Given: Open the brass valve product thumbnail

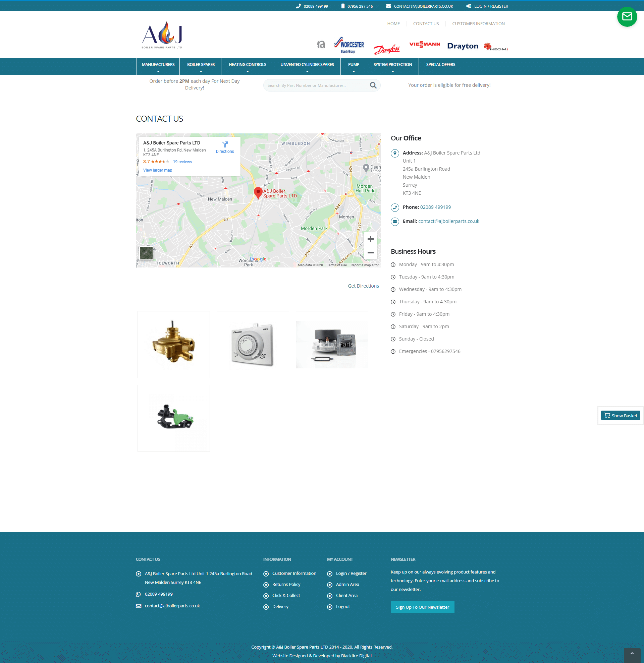Looking at the screenshot, I should [x=174, y=344].
